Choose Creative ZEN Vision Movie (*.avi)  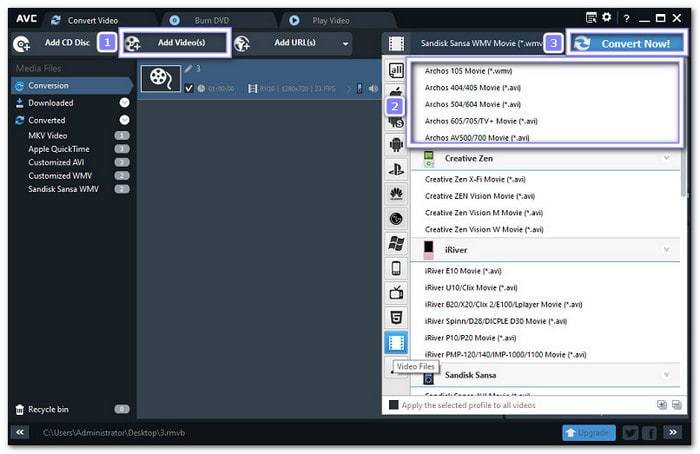coord(479,196)
